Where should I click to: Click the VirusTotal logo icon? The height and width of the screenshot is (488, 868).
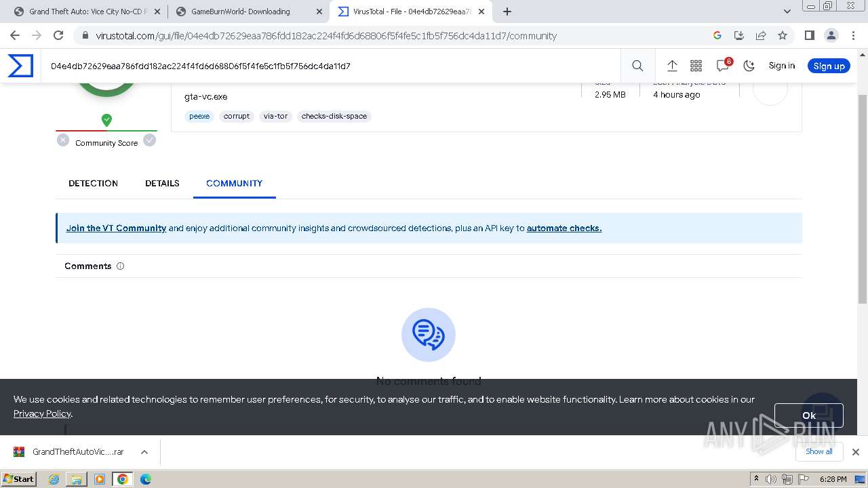(x=20, y=66)
